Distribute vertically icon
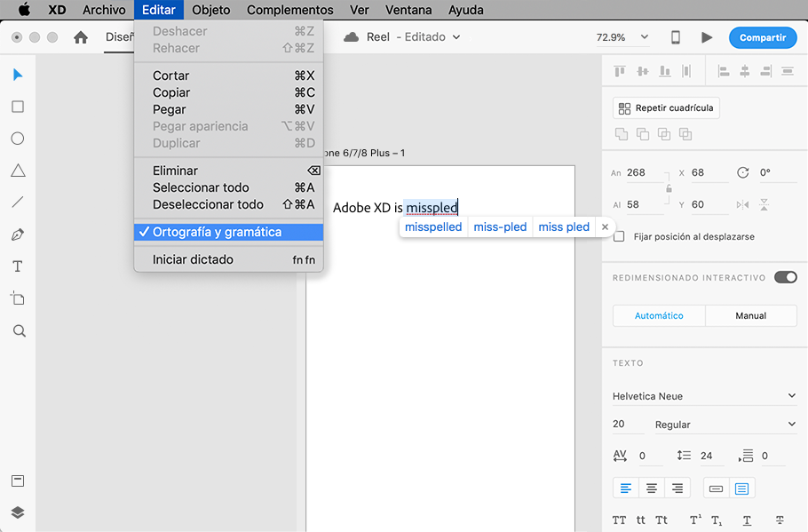 [x=788, y=71]
